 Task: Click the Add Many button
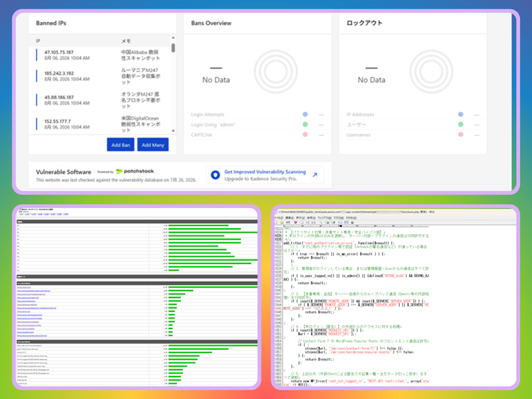[x=153, y=144]
